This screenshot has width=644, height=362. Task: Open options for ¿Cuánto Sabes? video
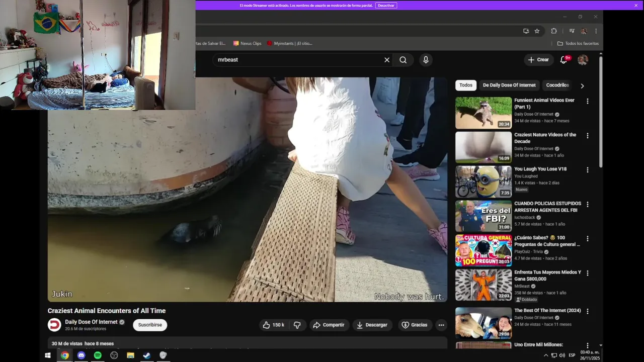tap(587, 239)
